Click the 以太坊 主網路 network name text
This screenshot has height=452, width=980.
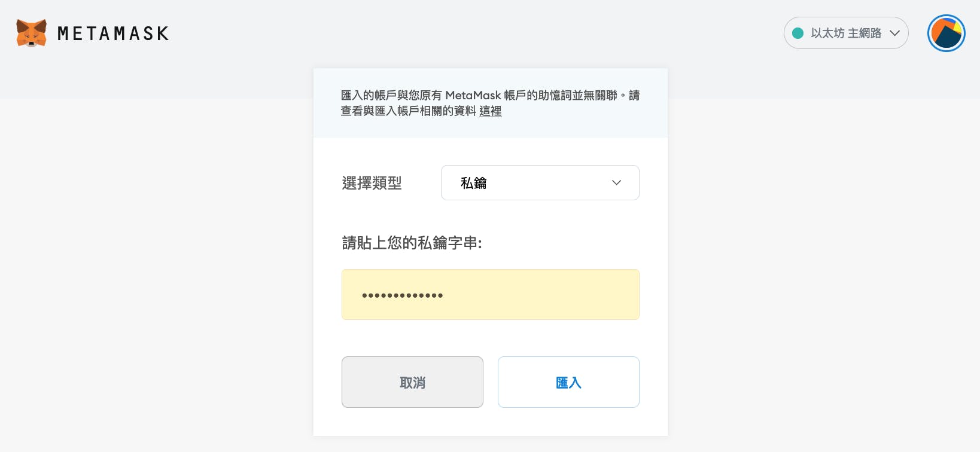coord(846,33)
